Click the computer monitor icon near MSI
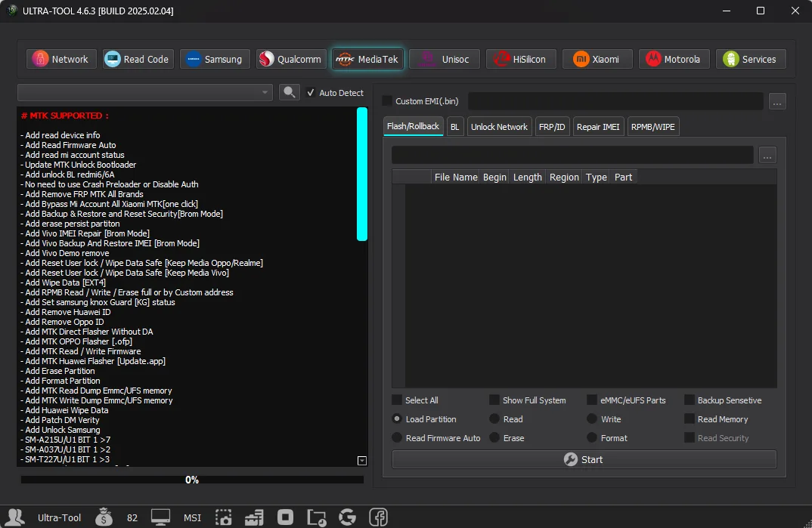812x528 pixels. [x=160, y=517]
